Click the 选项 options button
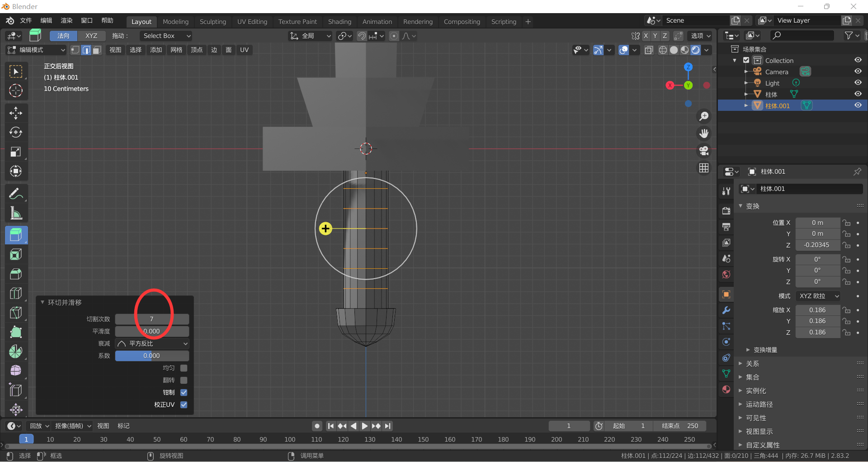The width and height of the screenshot is (868, 462). [700, 36]
